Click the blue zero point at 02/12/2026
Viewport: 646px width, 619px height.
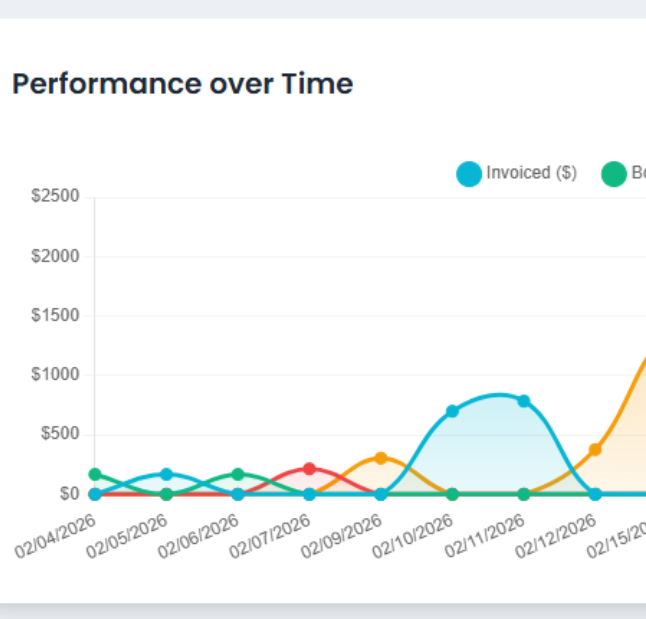595,494
